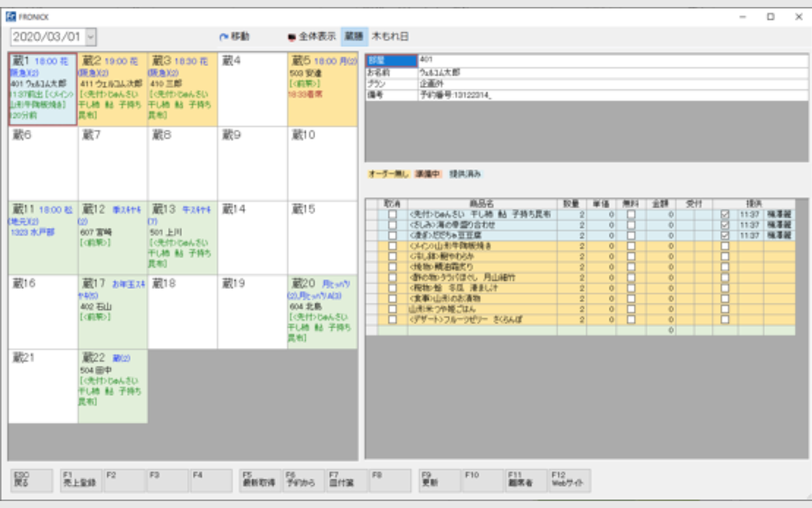Viewport: 812px width, 508px height.
Task: Toggle 無料 checkbox for デザート row
Action: tap(631, 320)
